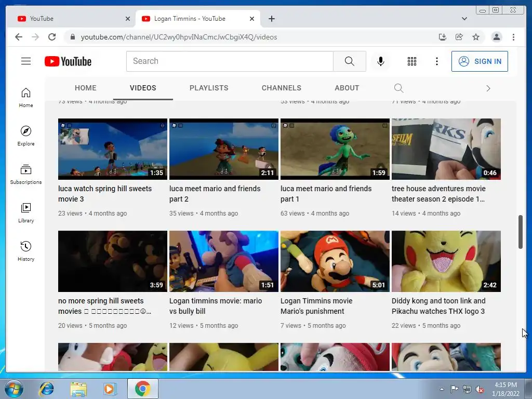
Task: Click the browser forward arrow
Action: click(x=35, y=37)
